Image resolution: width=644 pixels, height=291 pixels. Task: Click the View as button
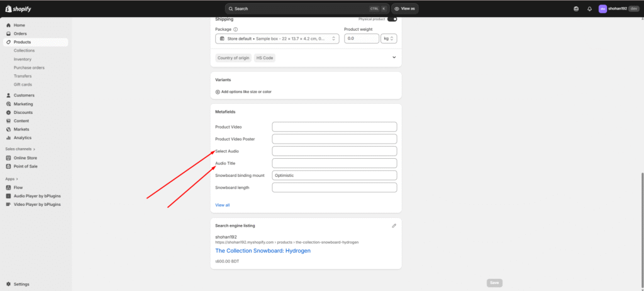(x=405, y=9)
